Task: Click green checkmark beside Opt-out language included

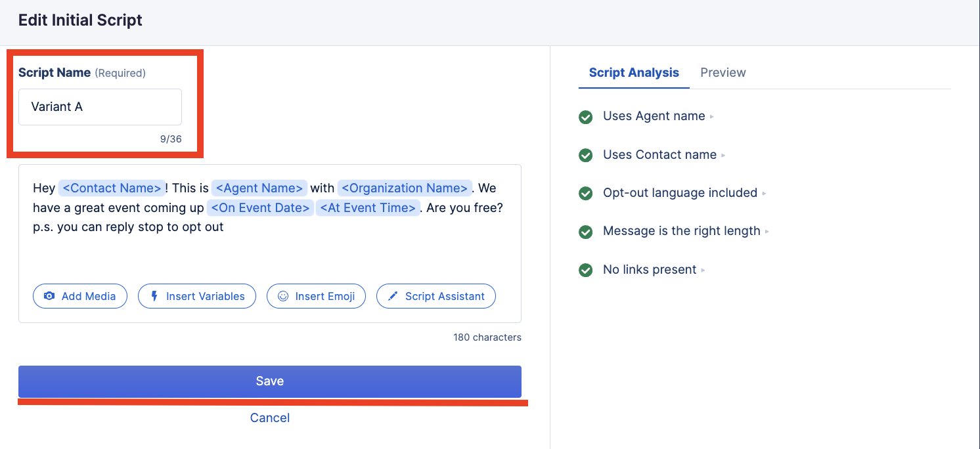Action: click(585, 194)
